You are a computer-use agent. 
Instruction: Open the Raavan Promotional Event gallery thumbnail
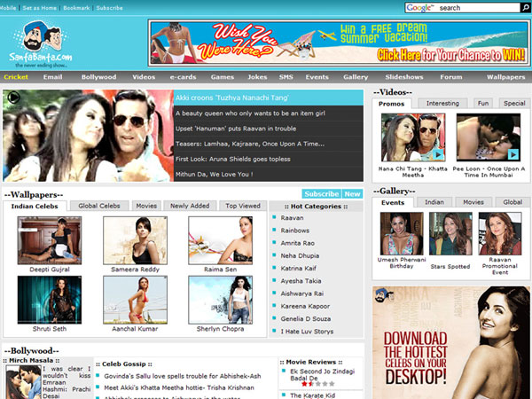coord(500,234)
